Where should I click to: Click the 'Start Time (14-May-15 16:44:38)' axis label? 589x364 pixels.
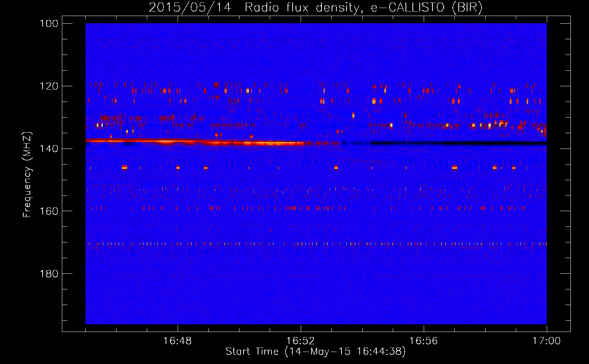pos(316,352)
